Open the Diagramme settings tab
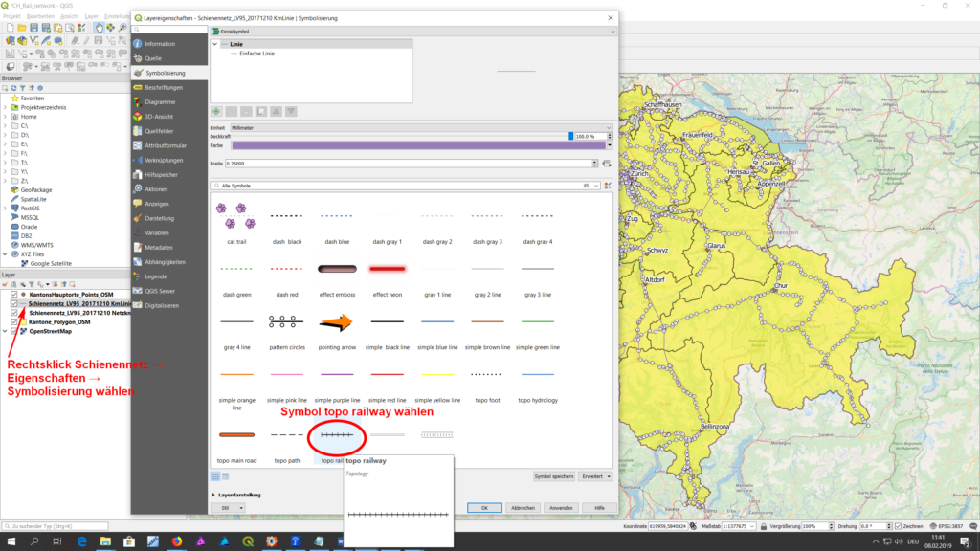980x551 pixels. coord(159,101)
